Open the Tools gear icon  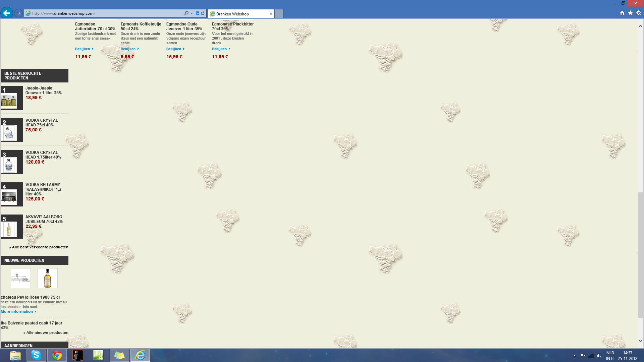(x=639, y=13)
